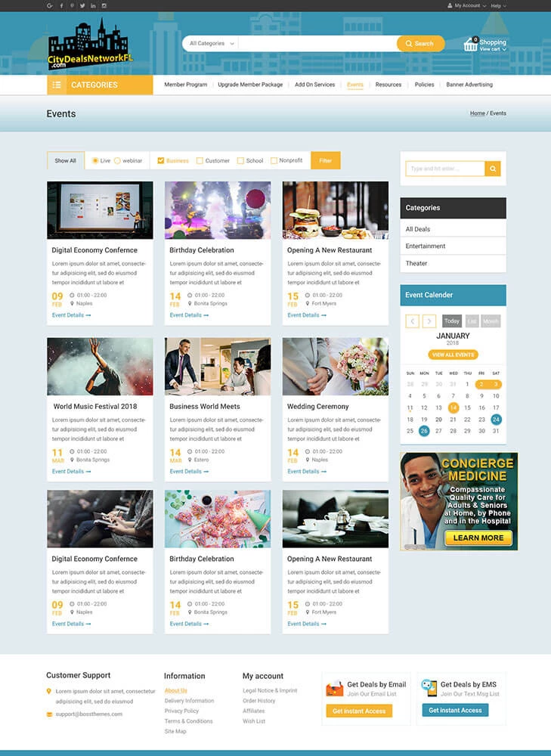Select day 14 in the calendar
The image size is (551, 756).
click(x=453, y=407)
